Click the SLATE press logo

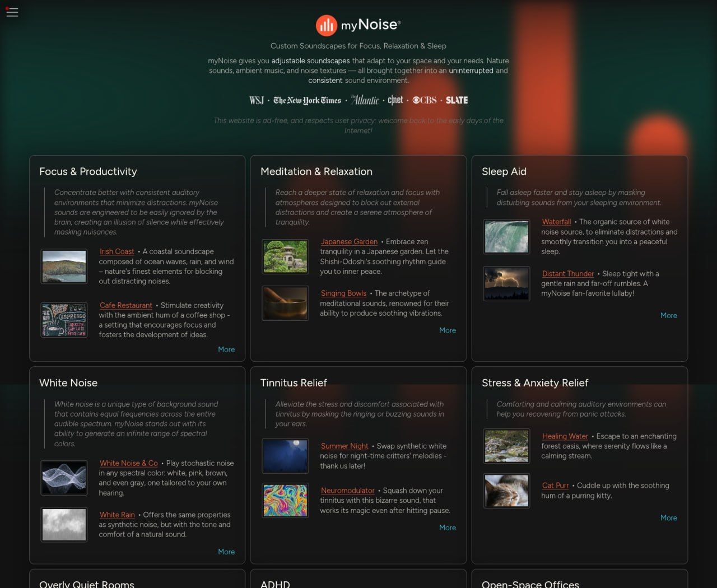[457, 100]
